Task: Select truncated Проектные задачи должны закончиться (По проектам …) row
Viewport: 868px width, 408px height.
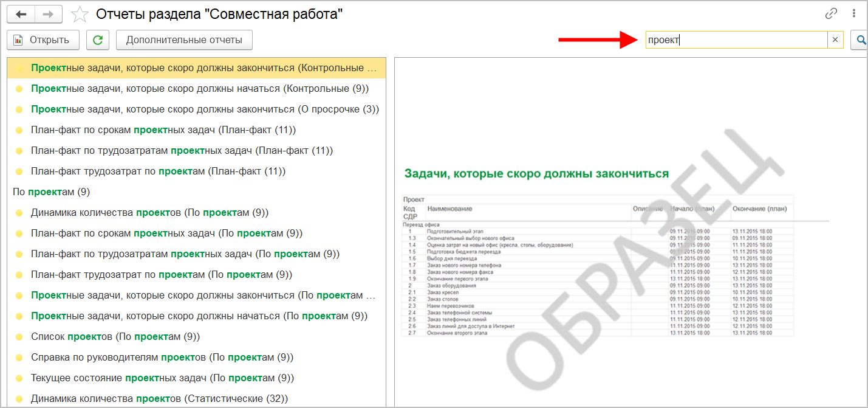Action: (x=196, y=296)
